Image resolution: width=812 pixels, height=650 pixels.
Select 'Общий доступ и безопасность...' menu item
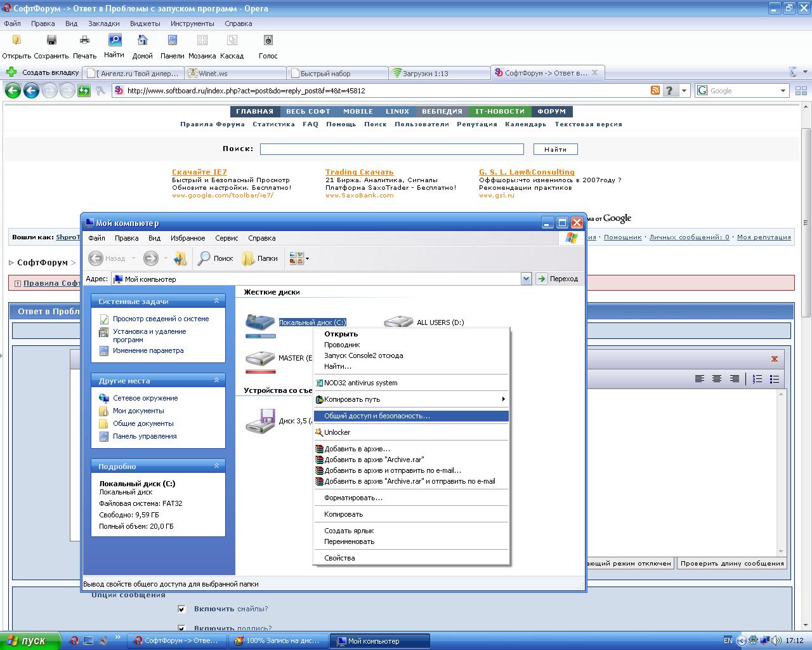(x=411, y=416)
